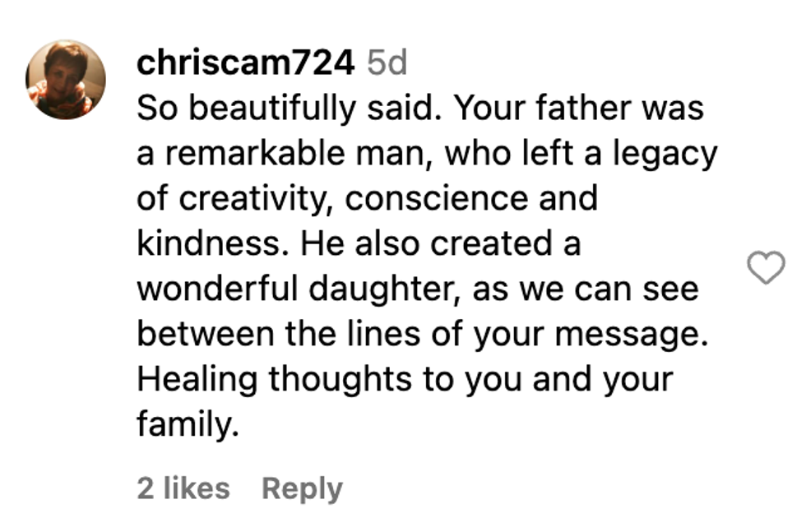Toggle the like heart on chriscam724's comment
Viewport: 806px width, 532px height.
click(765, 268)
